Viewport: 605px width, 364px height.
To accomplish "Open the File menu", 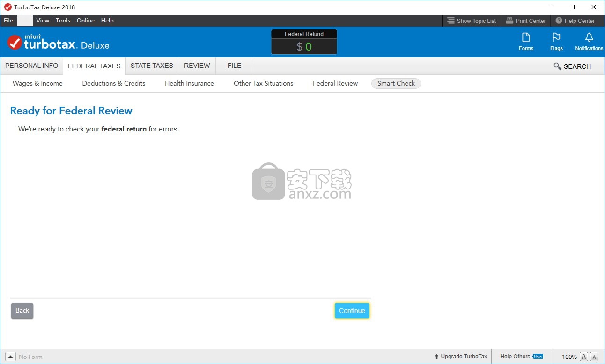I will [x=8, y=21].
